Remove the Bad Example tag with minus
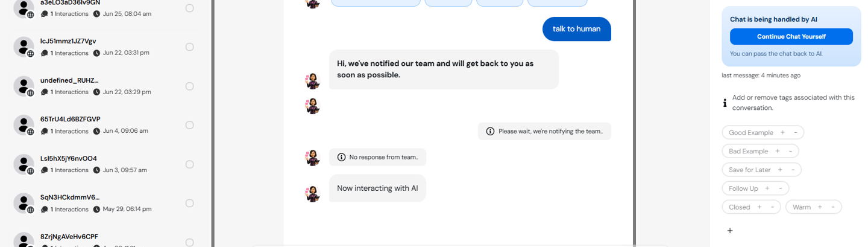Image resolution: width=868 pixels, height=247 pixels. click(791, 151)
